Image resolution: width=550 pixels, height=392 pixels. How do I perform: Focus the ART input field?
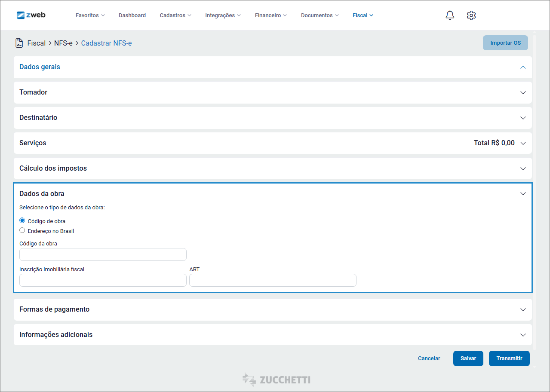pos(273,280)
